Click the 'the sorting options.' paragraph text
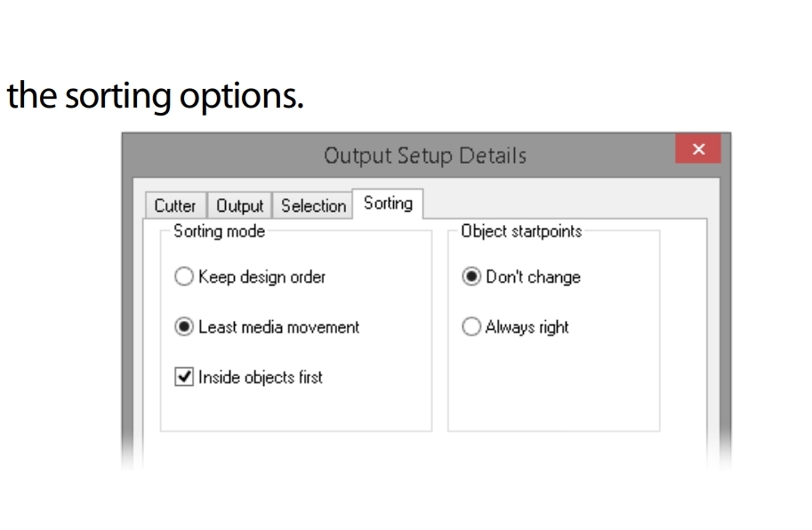 tap(155, 96)
